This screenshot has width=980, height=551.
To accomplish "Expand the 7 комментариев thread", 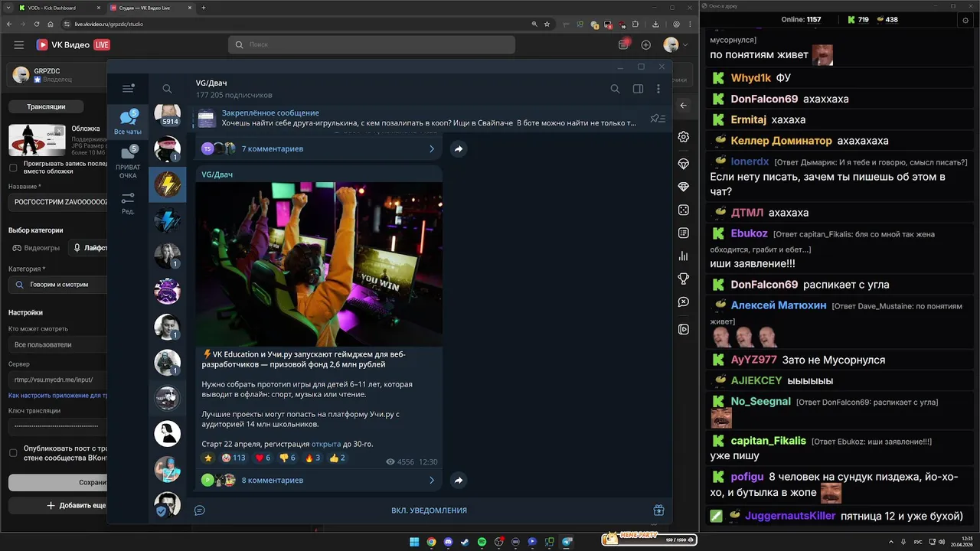I will click(319, 148).
